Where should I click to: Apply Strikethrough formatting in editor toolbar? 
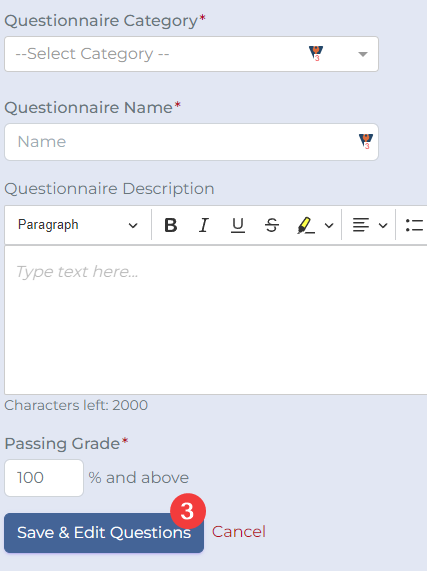click(272, 225)
